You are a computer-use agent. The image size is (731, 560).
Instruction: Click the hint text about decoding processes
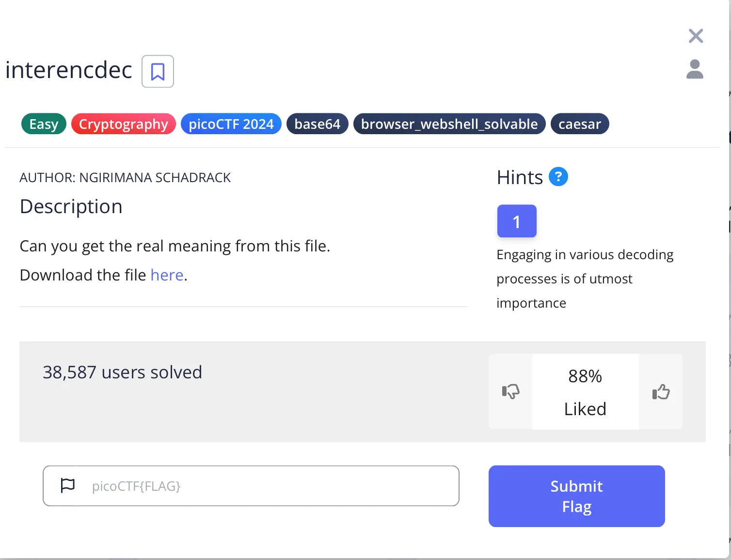585,279
